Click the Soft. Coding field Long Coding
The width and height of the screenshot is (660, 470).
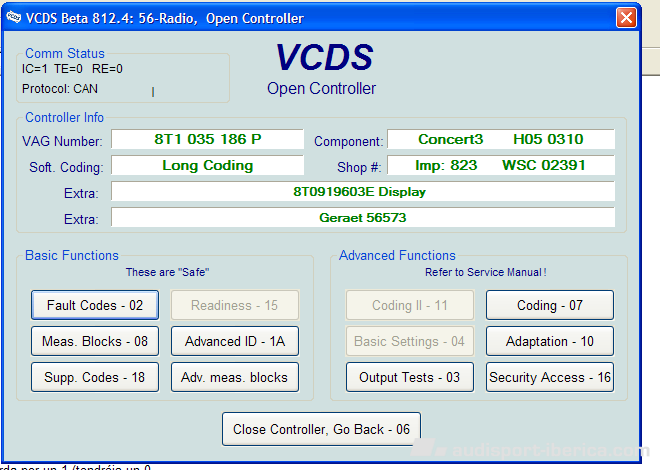pyautogui.click(x=208, y=165)
